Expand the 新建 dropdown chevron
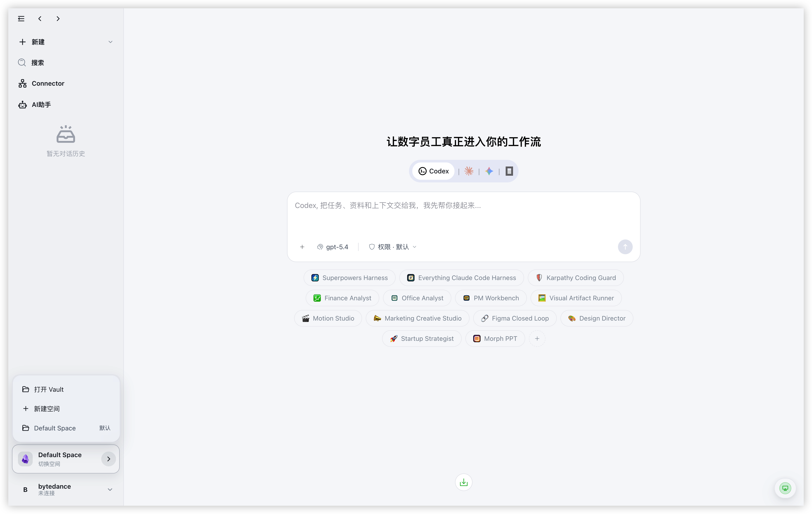 tap(110, 42)
